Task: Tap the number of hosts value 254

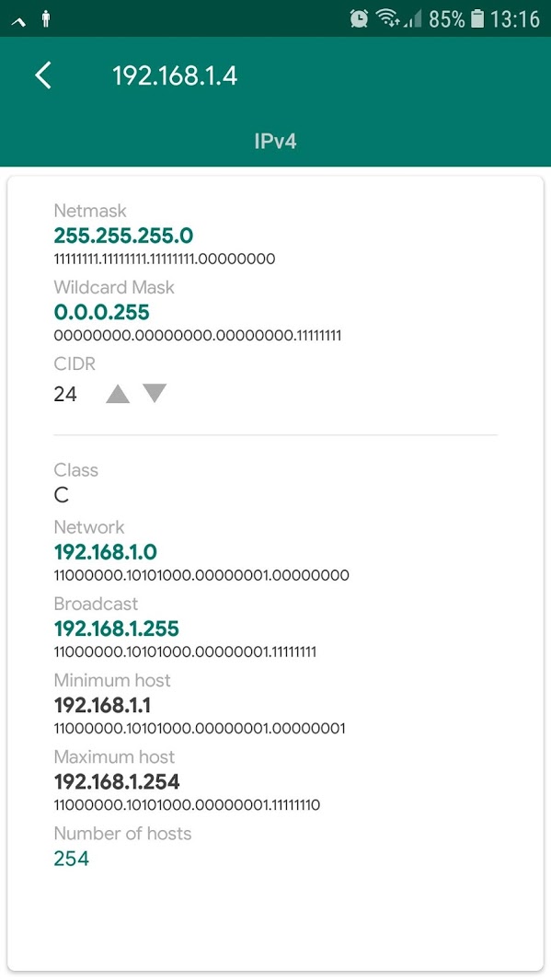Action: coord(71,859)
